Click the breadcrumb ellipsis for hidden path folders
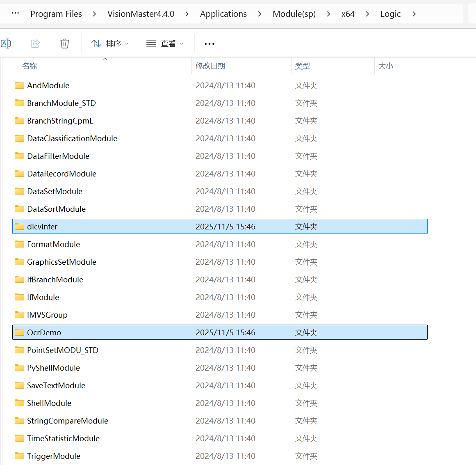This screenshot has height=465, width=476. click(15, 14)
